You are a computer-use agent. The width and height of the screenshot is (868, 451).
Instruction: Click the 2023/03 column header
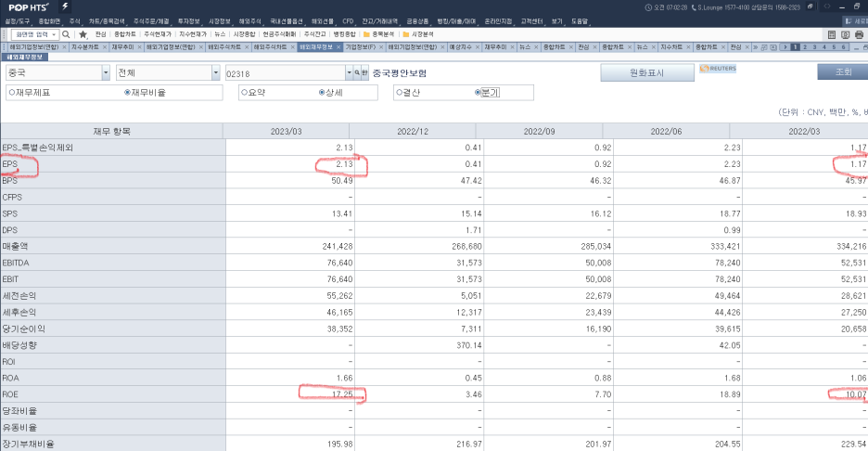pos(287,132)
